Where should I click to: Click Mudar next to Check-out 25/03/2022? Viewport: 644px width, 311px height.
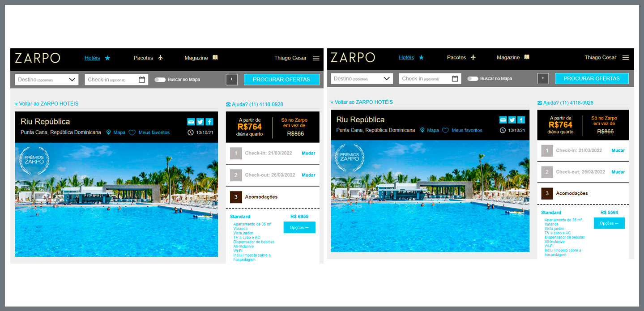[x=618, y=172]
